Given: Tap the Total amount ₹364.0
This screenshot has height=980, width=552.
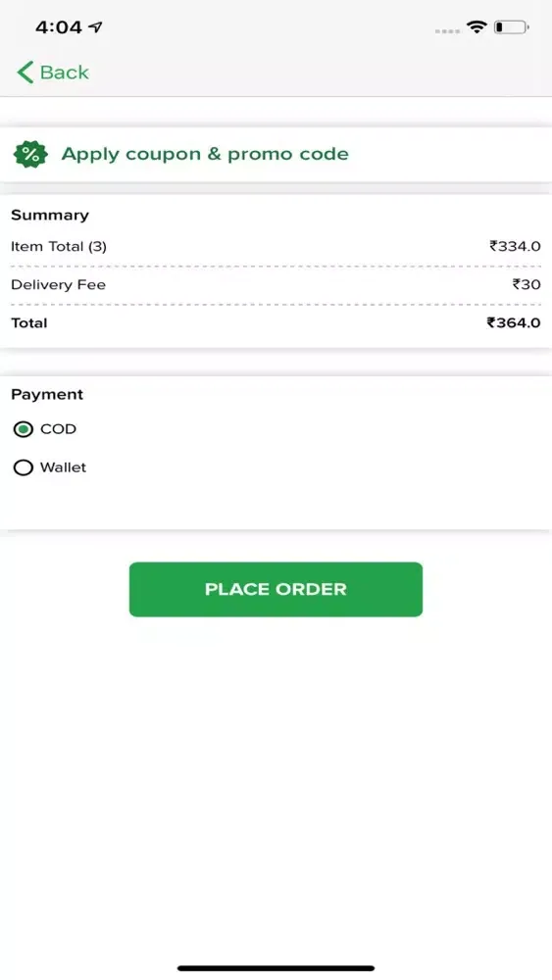Looking at the screenshot, I should pyautogui.click(x=514, y=322).
